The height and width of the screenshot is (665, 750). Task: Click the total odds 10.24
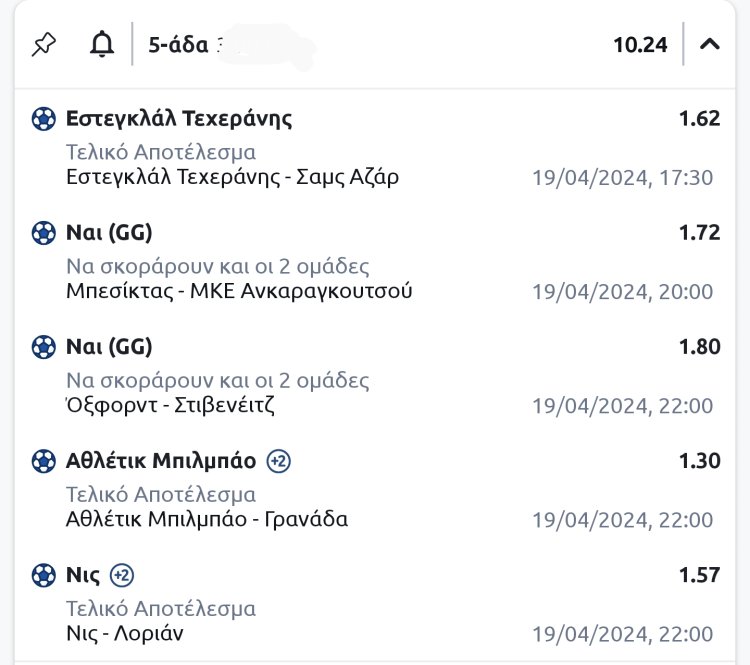coord(640,45)
